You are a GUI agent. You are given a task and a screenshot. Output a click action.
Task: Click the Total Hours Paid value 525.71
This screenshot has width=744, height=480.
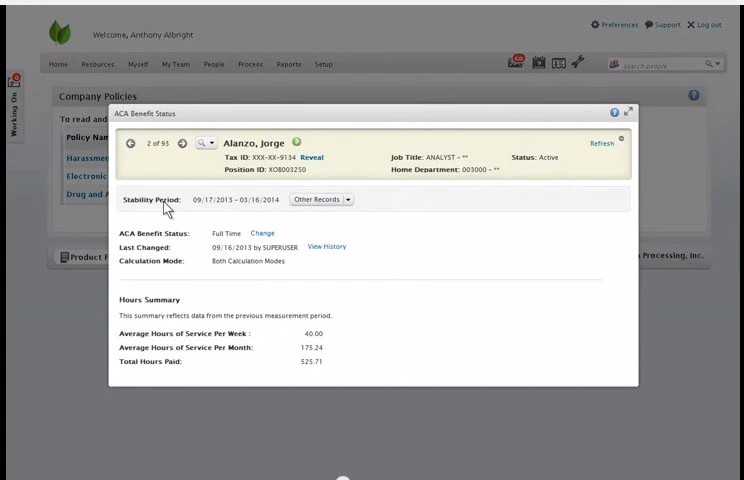(x=311, y=361)
